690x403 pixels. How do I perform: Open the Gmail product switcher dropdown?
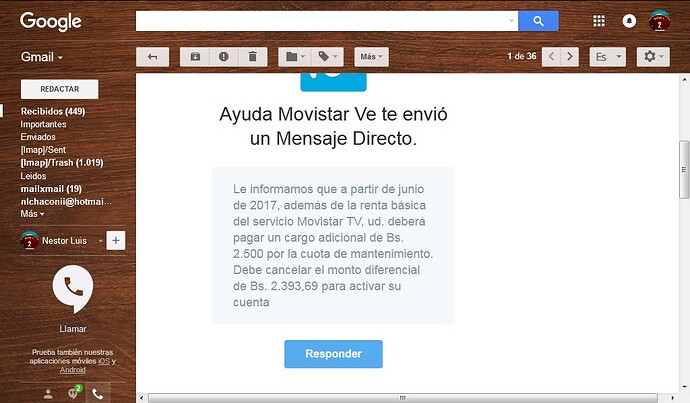point(42,57)
